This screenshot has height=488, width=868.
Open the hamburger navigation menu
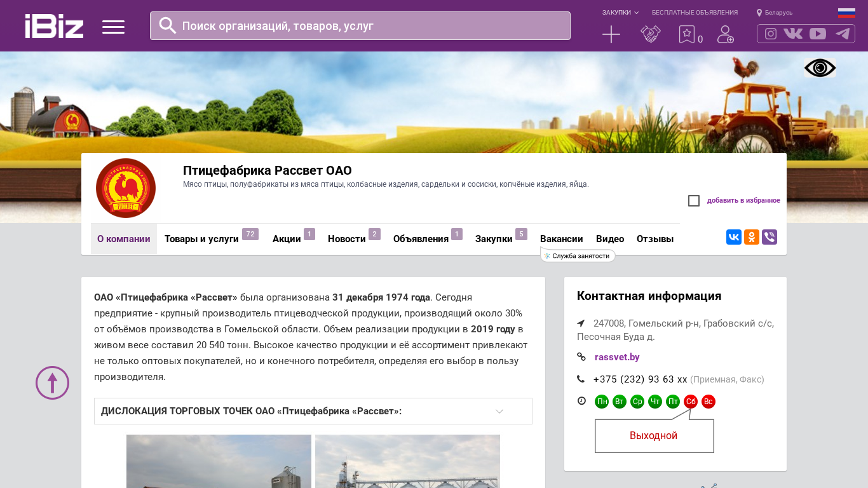[x=113, y=27]
